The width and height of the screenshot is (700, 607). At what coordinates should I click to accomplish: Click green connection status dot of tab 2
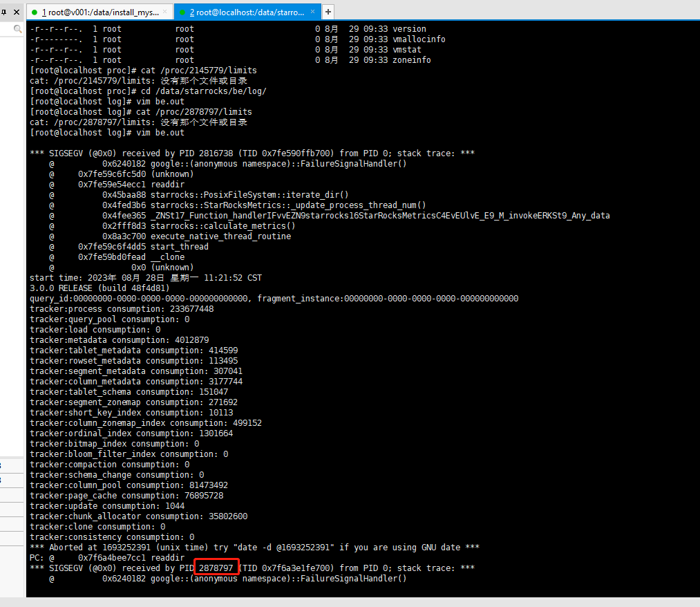[182, 12]
